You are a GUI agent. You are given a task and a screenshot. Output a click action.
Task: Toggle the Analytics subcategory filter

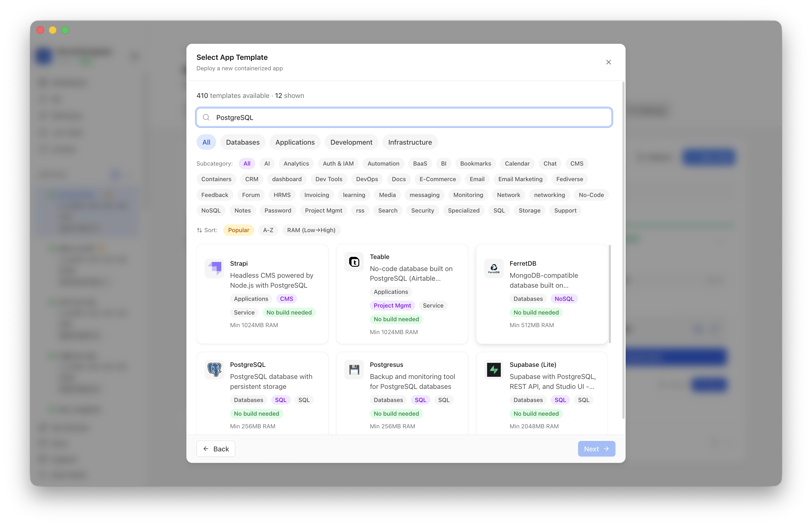click(x=296, y=163)
